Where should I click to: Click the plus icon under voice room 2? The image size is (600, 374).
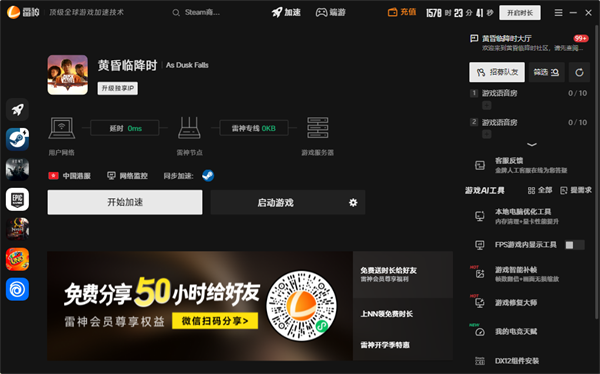coord(486,134)
